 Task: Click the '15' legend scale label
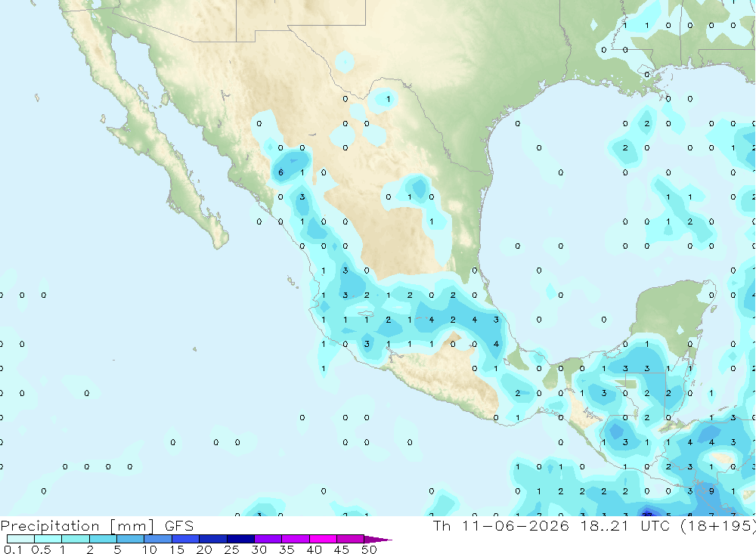[176, 549]
